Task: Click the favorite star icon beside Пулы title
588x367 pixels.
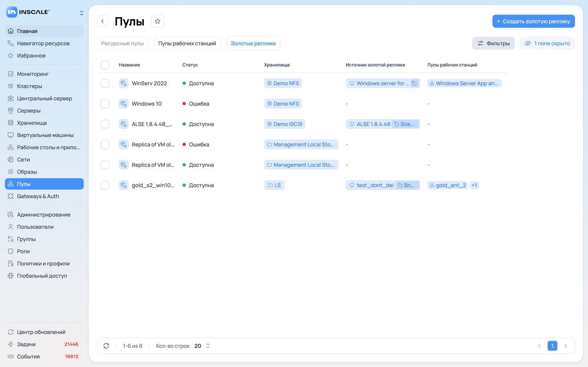Action: pos(158,21)
